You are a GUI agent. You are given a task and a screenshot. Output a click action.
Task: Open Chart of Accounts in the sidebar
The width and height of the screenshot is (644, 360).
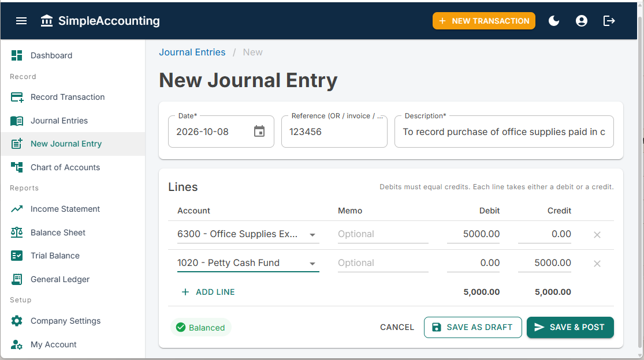(x=73, y=167)
